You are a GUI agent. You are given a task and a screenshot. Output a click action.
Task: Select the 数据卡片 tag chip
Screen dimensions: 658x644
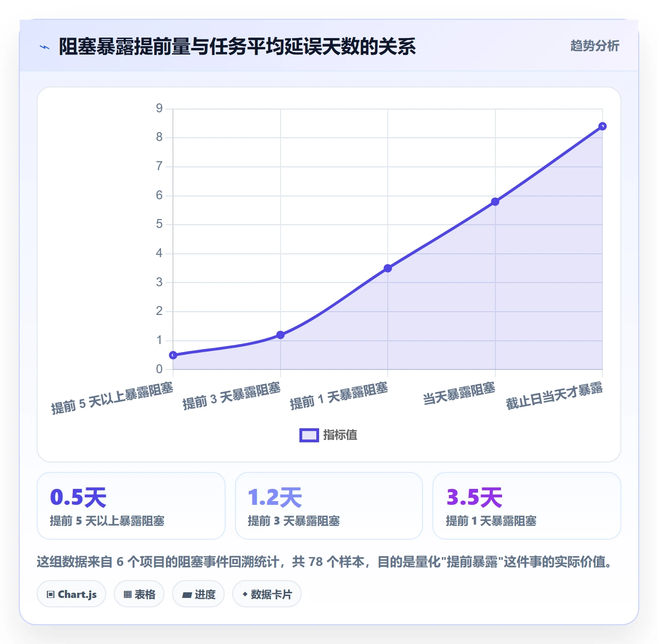click(267, 594)
